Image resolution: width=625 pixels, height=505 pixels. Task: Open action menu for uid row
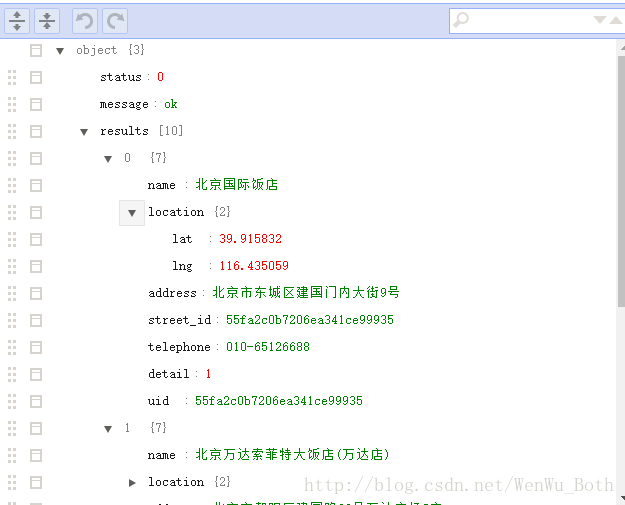[36, 402]
